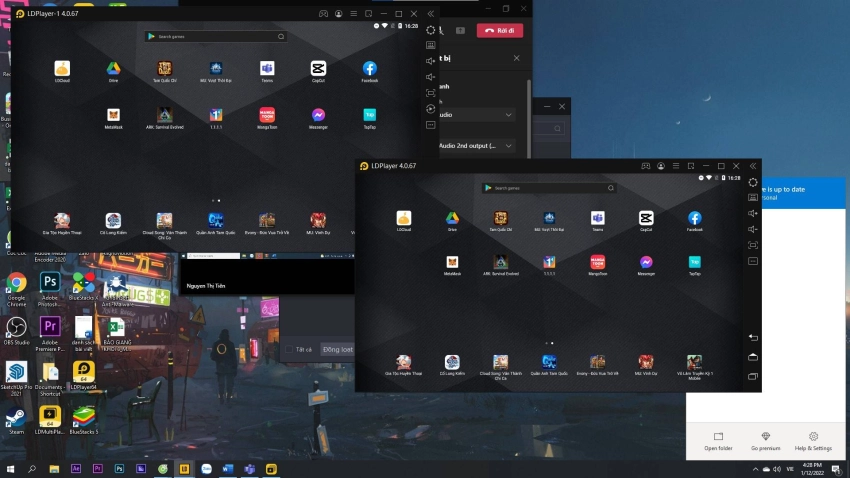Expand the Audio 2nd output dropdown
This screenshot has width=850, height=478.
point(509,145)
